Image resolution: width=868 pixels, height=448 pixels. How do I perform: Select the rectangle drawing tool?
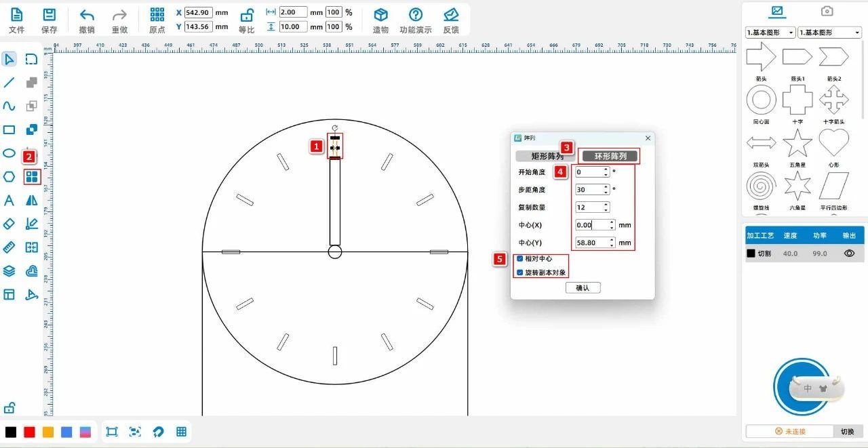pos(9,129)
